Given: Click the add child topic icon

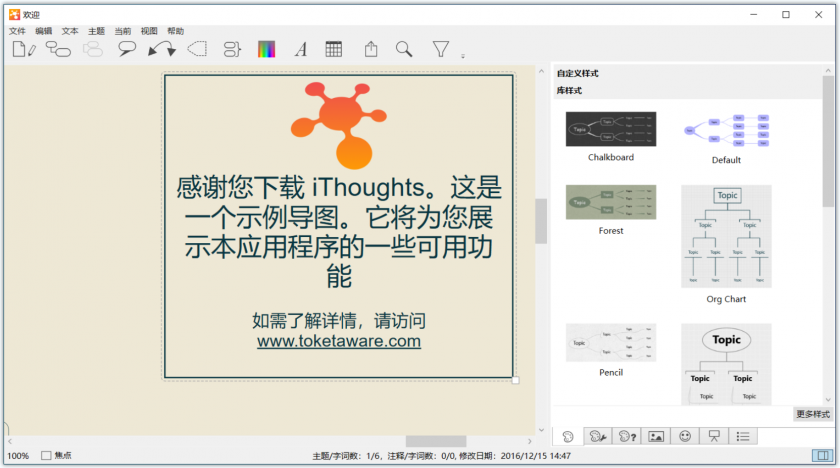Looking at the screenshot, I should point(58,49).
